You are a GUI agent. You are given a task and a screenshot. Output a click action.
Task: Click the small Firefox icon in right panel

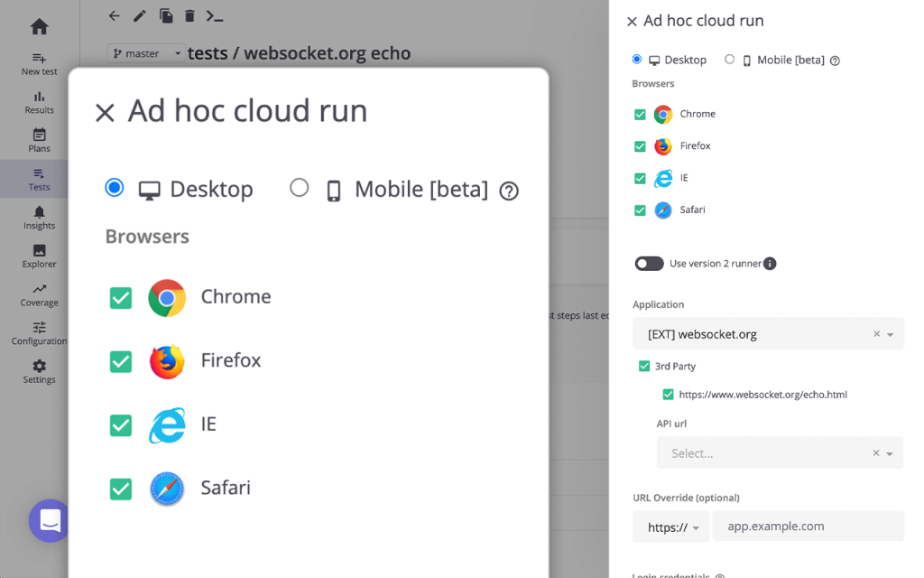pos(663,146)
